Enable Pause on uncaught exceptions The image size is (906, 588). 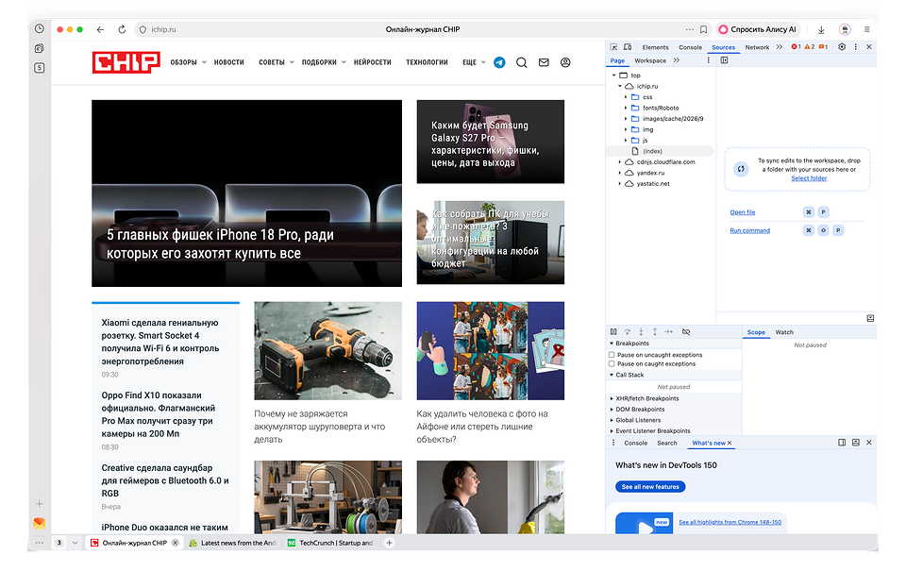click(x=612, y=355)
